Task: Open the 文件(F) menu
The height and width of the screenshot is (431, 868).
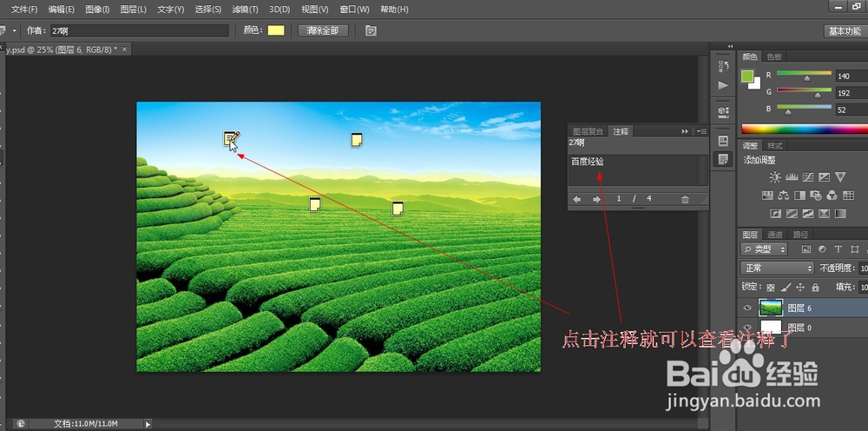Action: (24, 10)
